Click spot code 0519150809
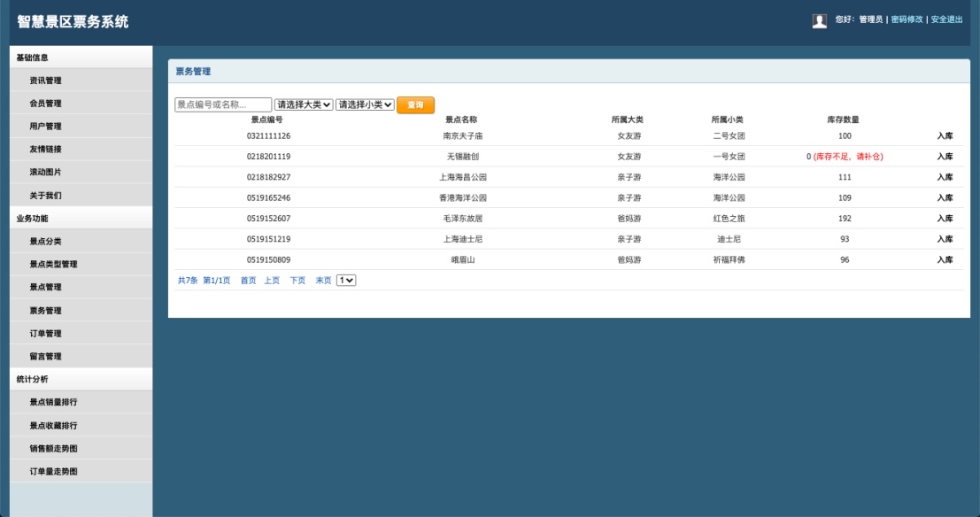980x517 pixels. click(x=269, y=259)
